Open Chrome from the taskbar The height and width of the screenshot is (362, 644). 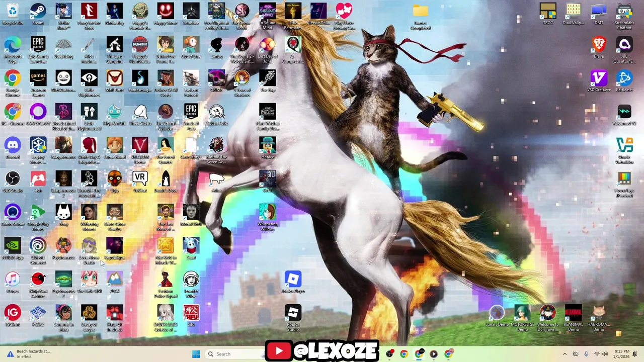click(x=404, y=354)
